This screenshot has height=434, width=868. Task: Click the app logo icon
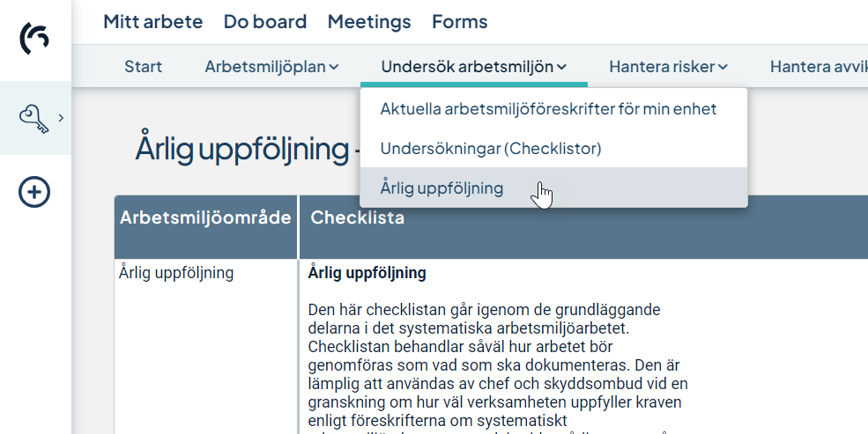tap(34, 39)
